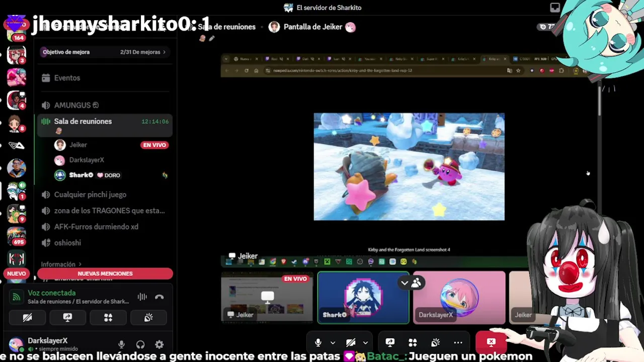Disconnect from voice using the hang-up icon

159,297
